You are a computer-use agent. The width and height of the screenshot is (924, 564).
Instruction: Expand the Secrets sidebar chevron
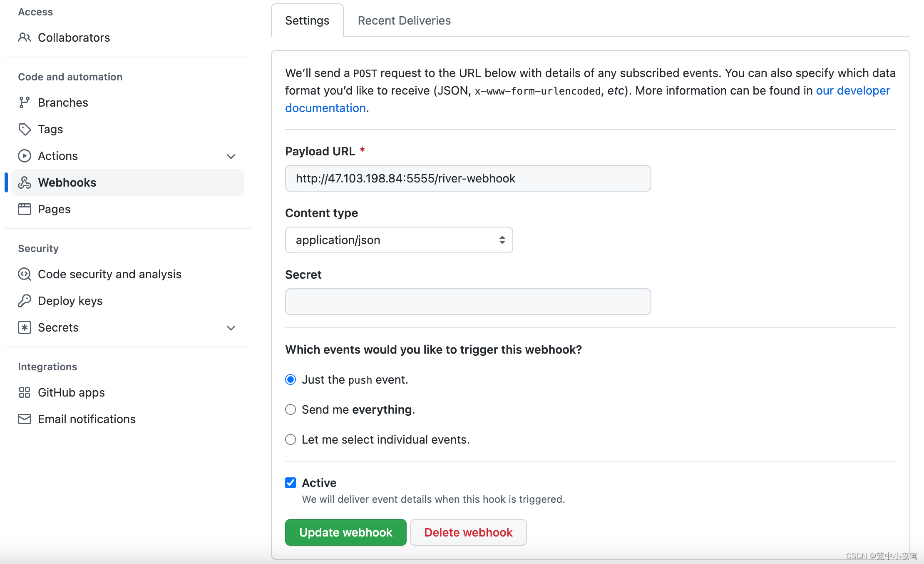(x=231, y=328)
